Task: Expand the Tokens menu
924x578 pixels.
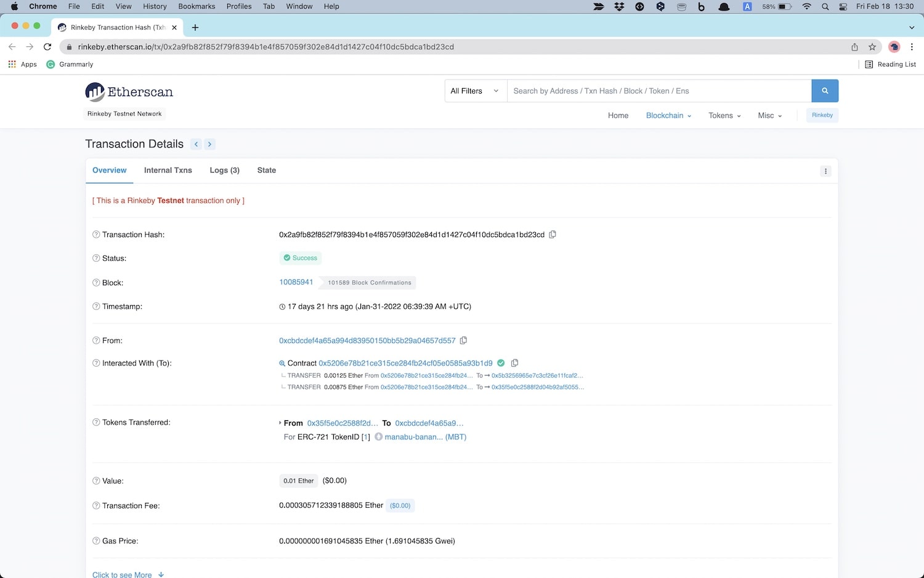Action: [x=724, y=115]
